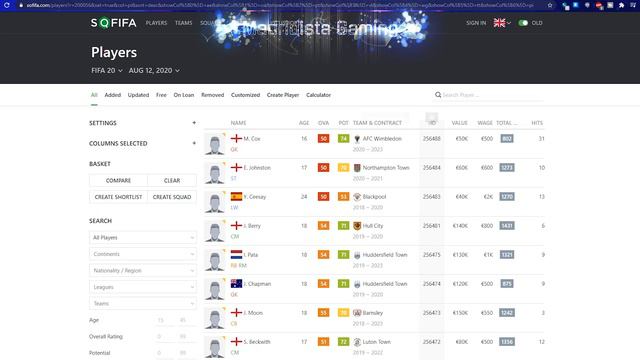Click England flag beside S. Beckwith
Viewport: 640px width, 360px height.
coord(236,341)
